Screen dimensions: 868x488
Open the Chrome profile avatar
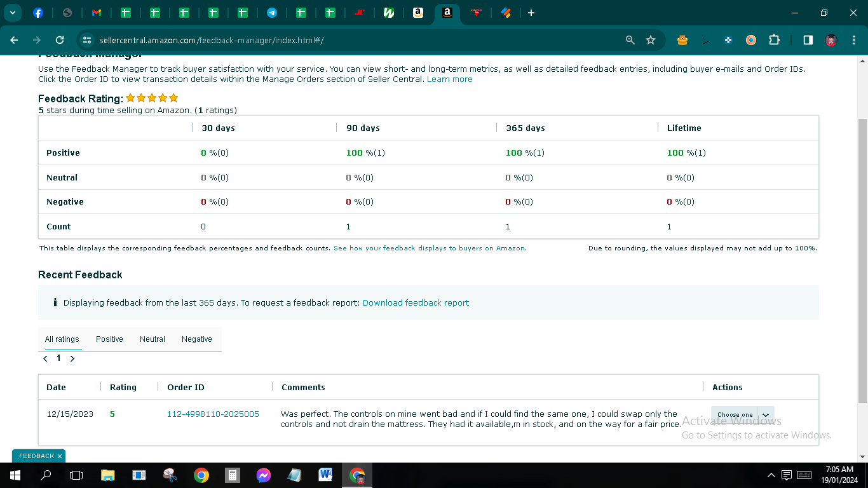831,40
